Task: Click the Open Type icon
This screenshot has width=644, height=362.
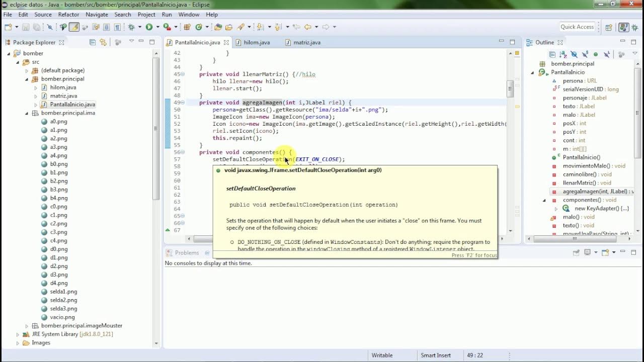Action: (x=218, y=27)
